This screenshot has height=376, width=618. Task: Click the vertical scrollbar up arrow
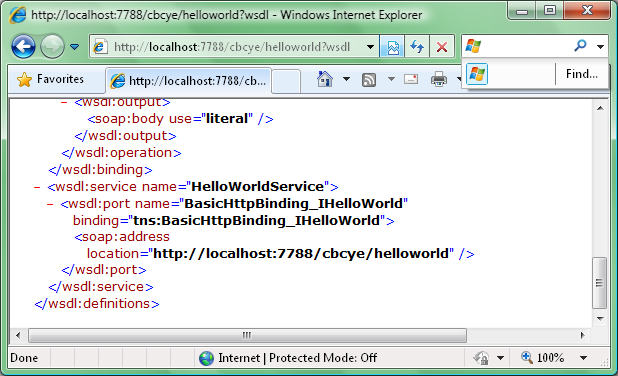click(x=600, y=108)
